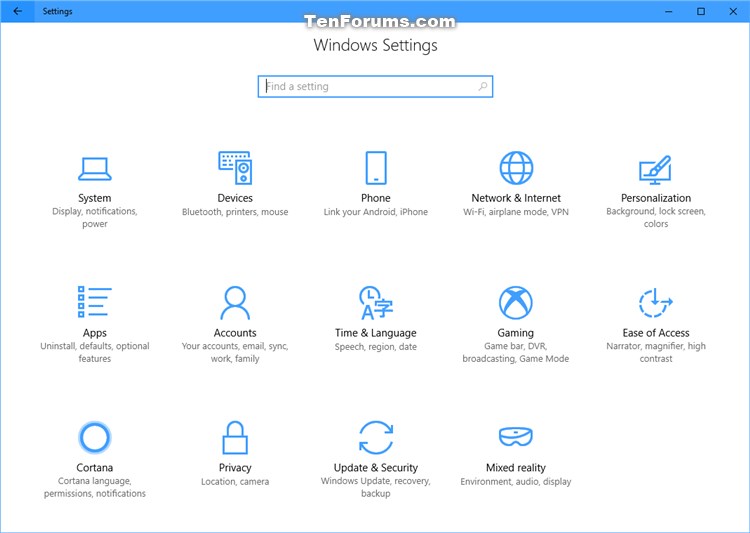Go back with the title bar arrow
750x533 pixels.
(x=17, y=11)
